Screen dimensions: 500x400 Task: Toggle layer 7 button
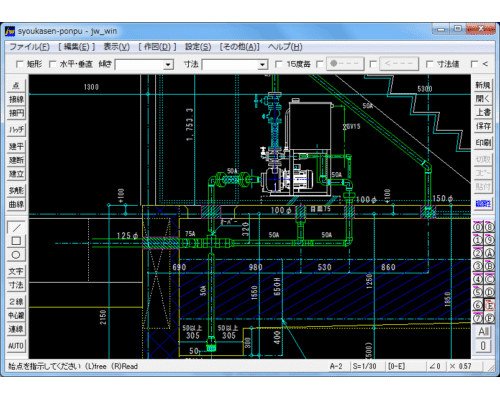tap(478, 318)
